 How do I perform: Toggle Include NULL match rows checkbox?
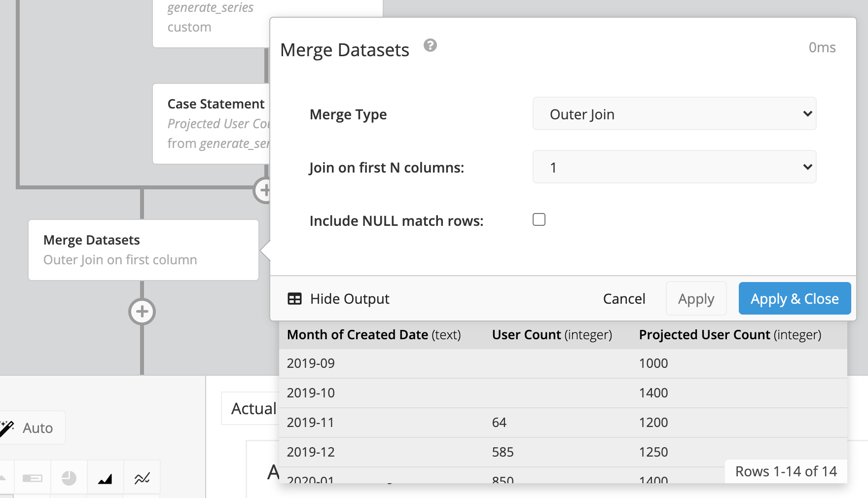539,219
